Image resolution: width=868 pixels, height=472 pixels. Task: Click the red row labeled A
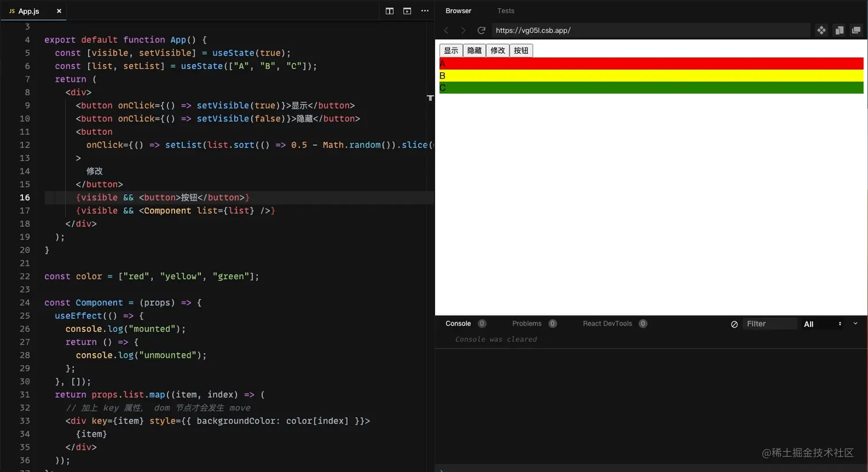click(x=652, y=64)
